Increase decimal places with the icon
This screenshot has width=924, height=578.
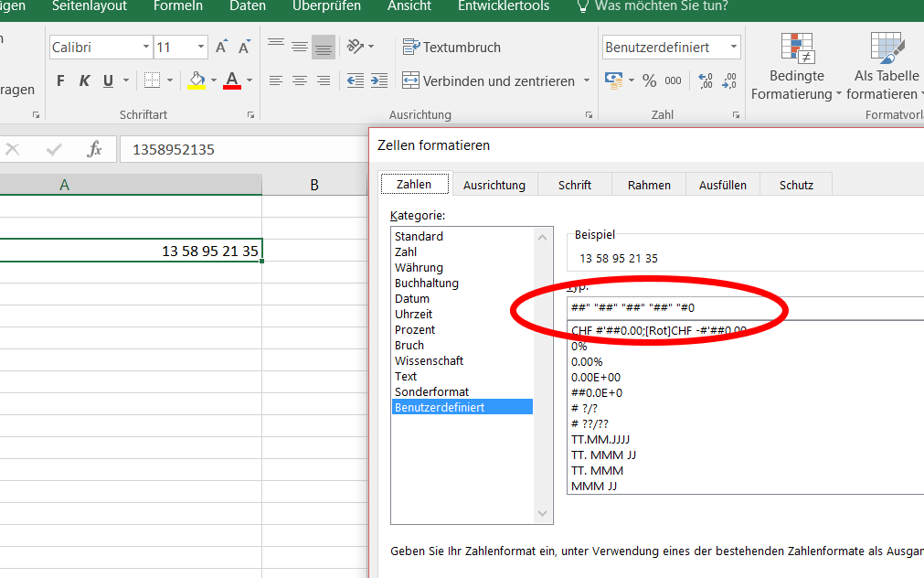click(704, 80)
